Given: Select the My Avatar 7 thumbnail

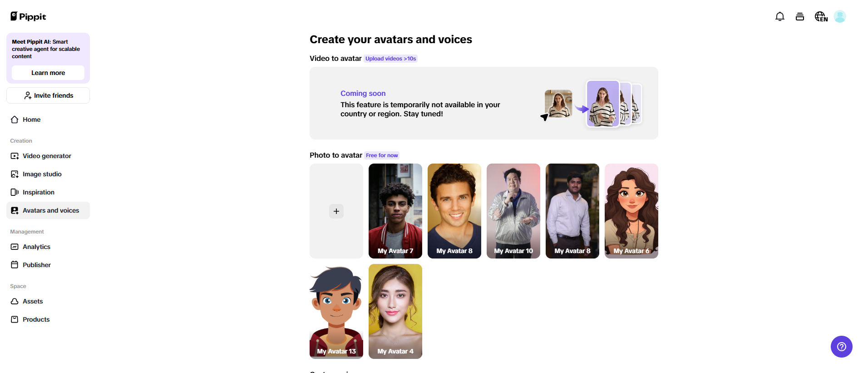Looking at the screenshot, I should tap(395, 211).
